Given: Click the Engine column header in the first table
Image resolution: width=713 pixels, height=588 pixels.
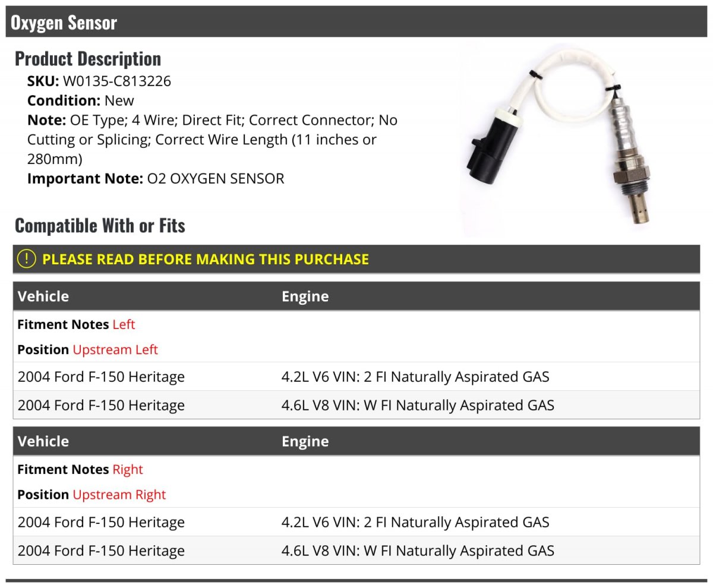Looking at the screenshot, I should point(305,296).
